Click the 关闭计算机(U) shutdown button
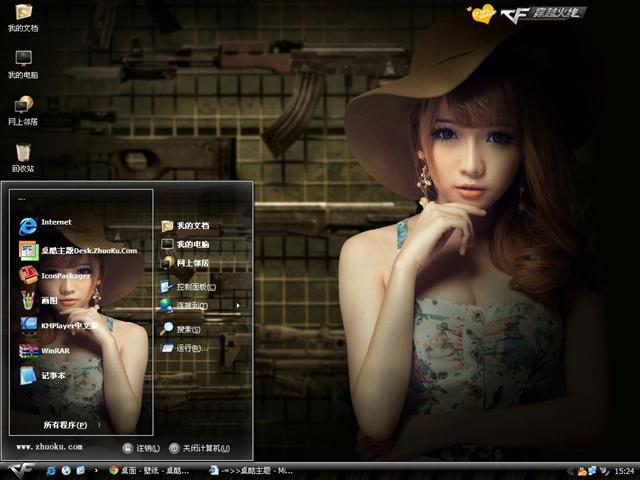The width and height of the screenshot is (640, 480). [200, 448]
